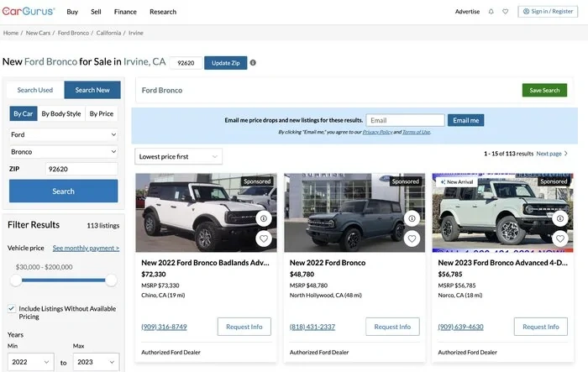Viewport: 588px width, 372px height.
Task: Click the CarGurus logo
Action: coord(29,11)
